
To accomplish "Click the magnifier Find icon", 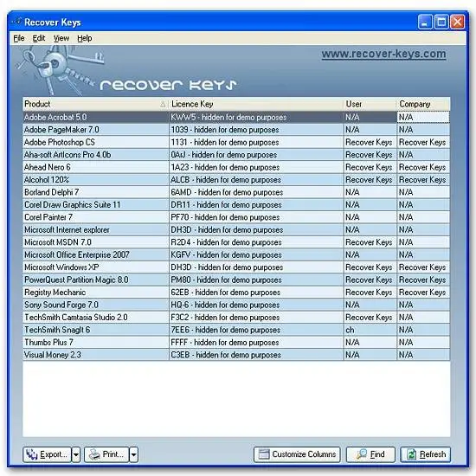I will pos(361,454).
